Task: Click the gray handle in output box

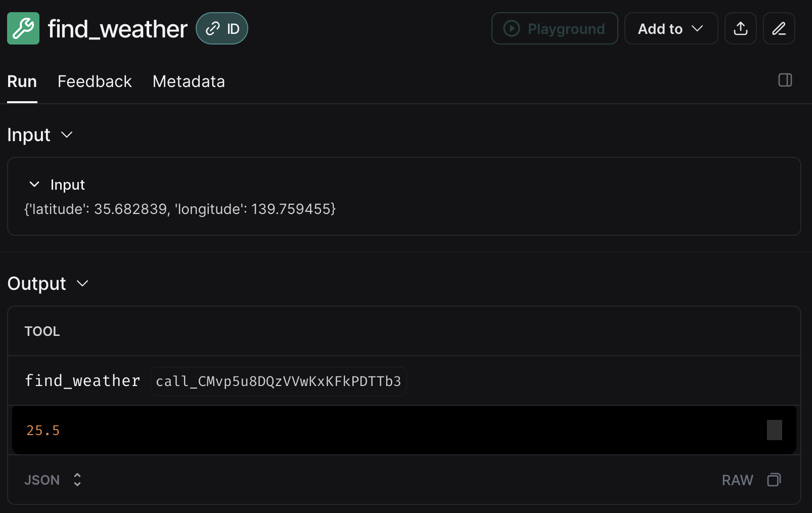Action: click(774, 430)
